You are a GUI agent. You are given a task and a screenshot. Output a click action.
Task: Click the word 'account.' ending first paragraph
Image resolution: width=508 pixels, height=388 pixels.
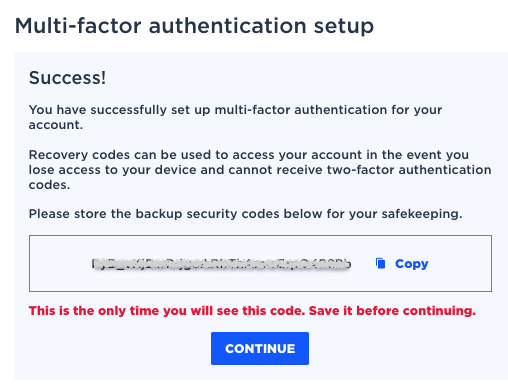click(56, 125)
